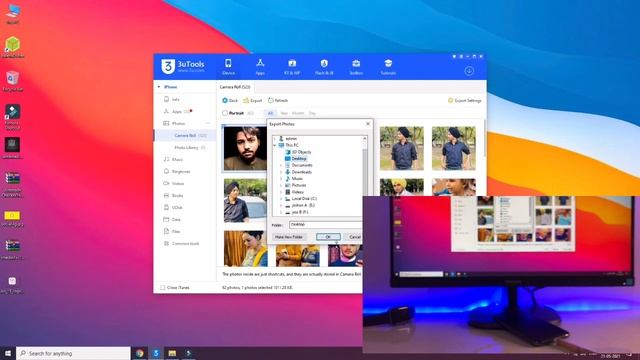The image size is (640, 360).
Task: Switch to the Day filter tab
Action: point(312,113)
